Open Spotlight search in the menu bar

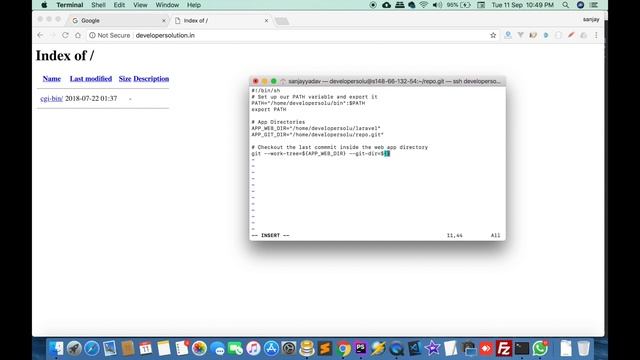[565, 5]
